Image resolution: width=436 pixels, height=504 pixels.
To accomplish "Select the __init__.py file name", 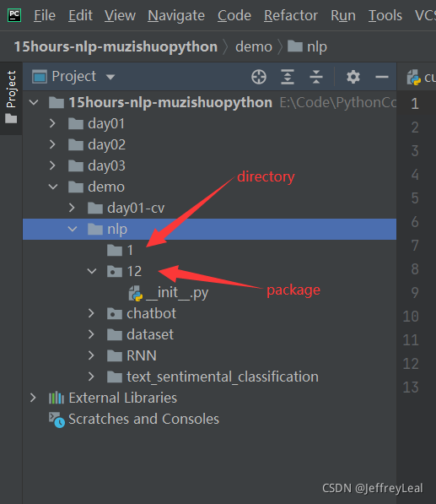I will tap(177, 293).
